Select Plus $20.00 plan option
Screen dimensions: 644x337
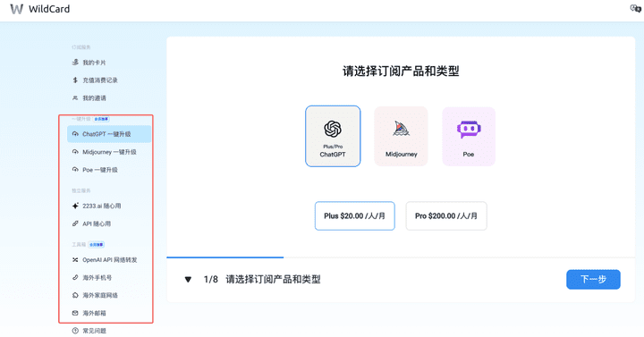pyautogui.click(x=355, y=216)
